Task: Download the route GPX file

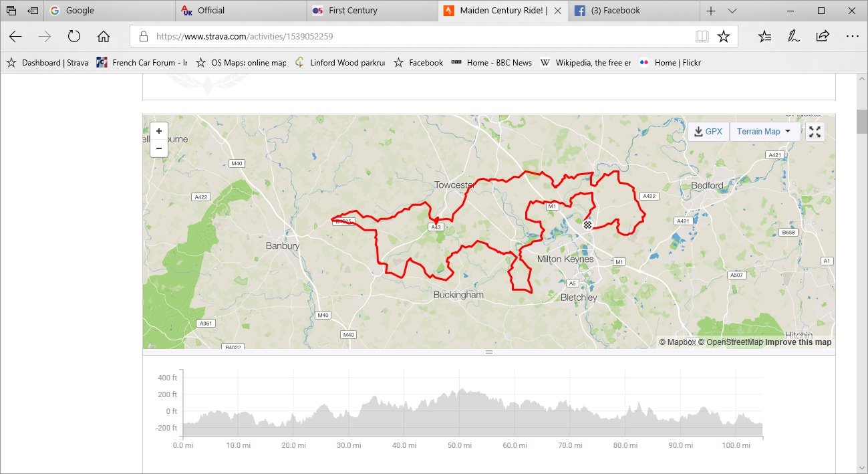Action: pyautogui.click(x=708, y=132)
